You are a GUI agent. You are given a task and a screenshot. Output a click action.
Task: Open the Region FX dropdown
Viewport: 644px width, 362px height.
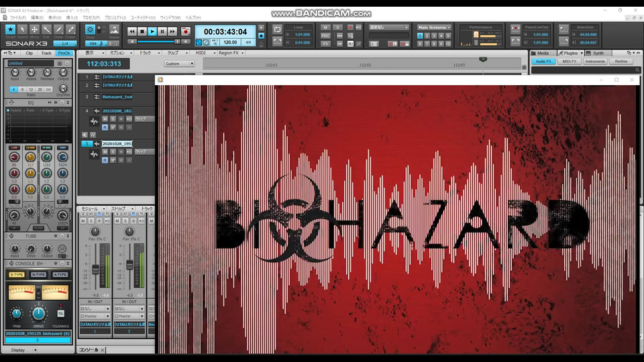231,53
